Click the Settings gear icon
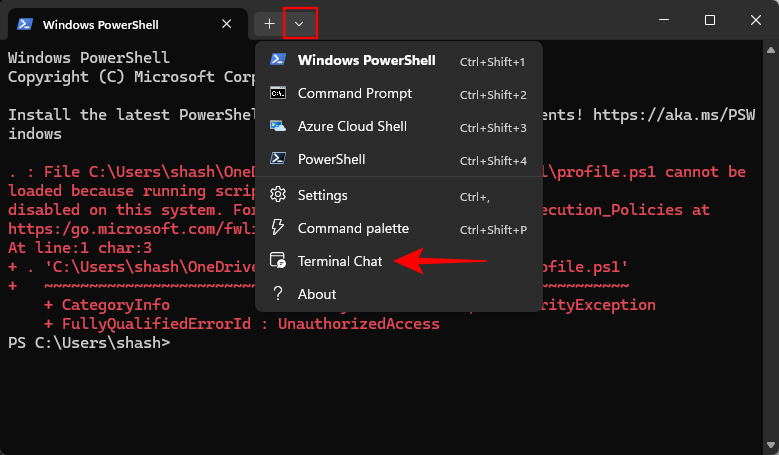The width and height of the screenshot is (779, 455). coord(279,195)
